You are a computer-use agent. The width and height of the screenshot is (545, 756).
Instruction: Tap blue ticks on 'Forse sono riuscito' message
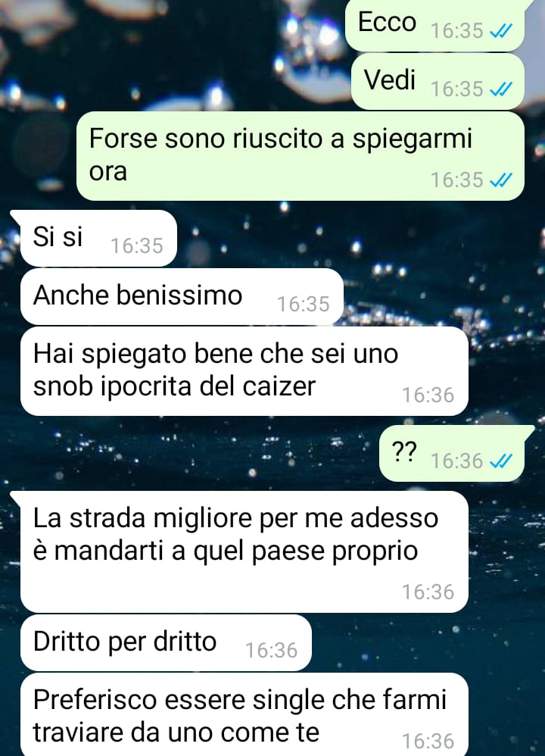click(x=500, y=180)
